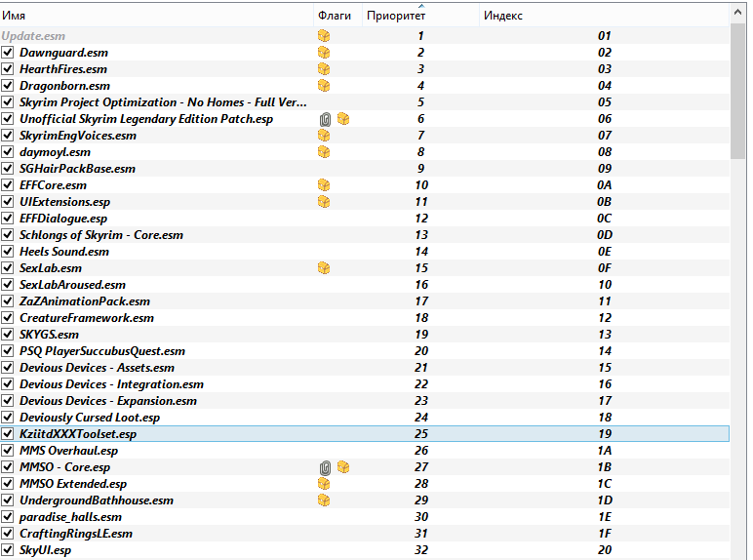Select Devious Devices - Integration.esm name
Screen dimensions: 753x560
(x=111, y=384)
